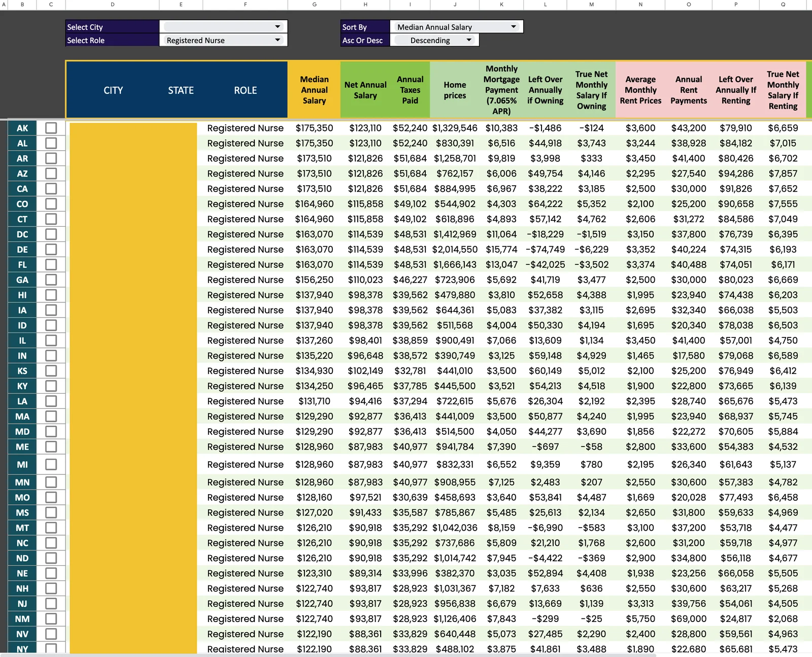Click the $2,014,550 home price cell
Image resolution: width=812 pixels, height=657 pixels.
click(455, 249)
